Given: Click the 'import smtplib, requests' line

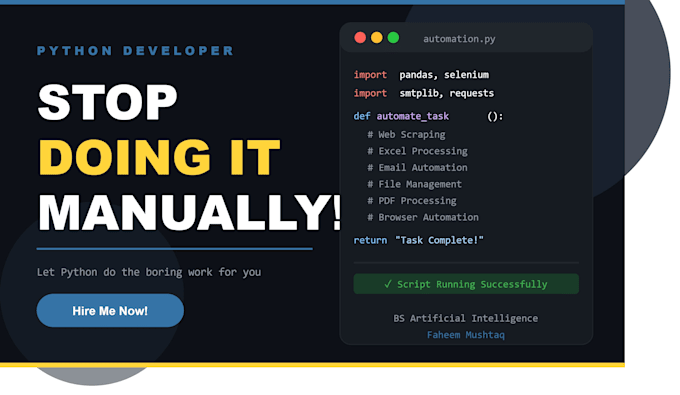Looking at the screenshot, I should click(x=424, y=93).
